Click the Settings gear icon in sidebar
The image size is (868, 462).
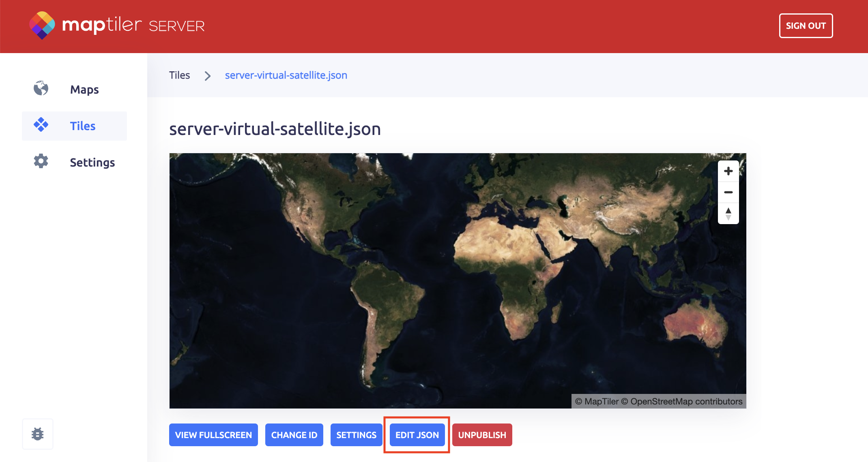coord(41,162)
